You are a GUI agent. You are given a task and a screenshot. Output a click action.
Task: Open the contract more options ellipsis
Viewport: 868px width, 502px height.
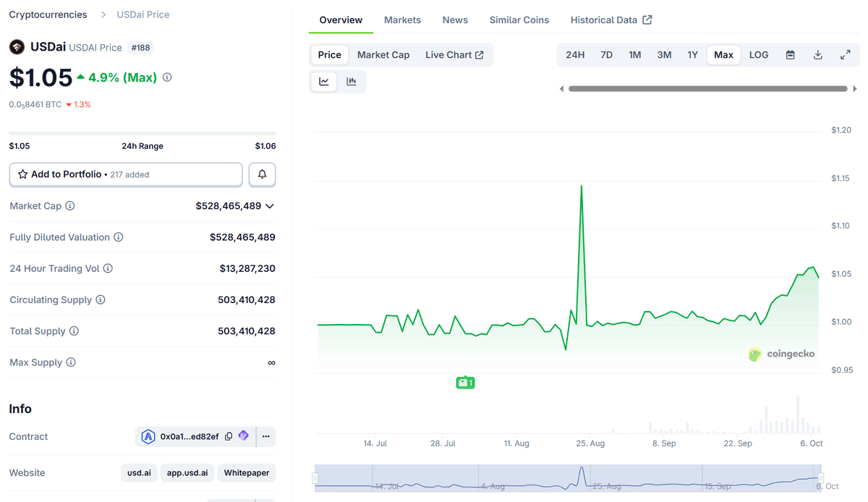point(266,436)
